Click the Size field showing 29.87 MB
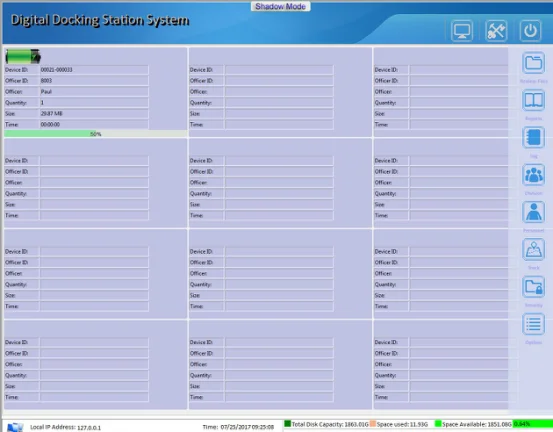This screenshot has width=553, height=432. coord(94,114)
